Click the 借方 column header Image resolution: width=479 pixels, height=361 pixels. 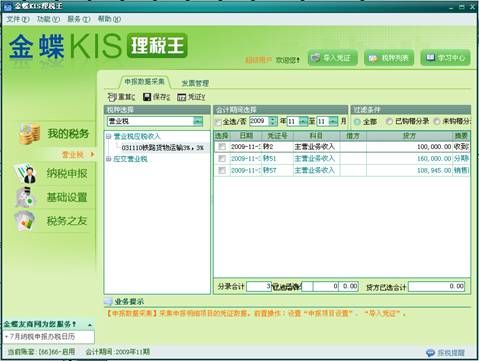point(353,136)
